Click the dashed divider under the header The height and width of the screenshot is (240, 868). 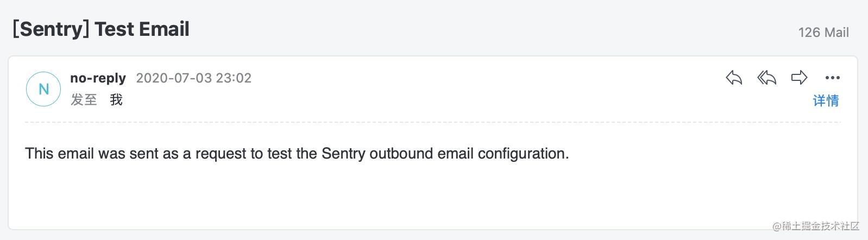coord(433,122)
